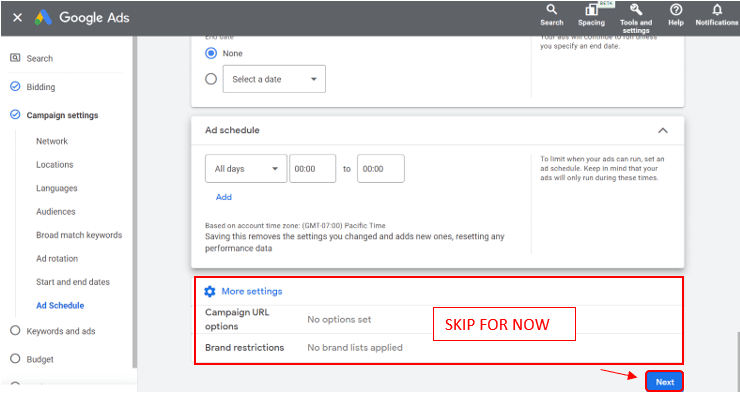Click the Google Ads logo
The image size is (740, 393).
[x=43, y=18]
